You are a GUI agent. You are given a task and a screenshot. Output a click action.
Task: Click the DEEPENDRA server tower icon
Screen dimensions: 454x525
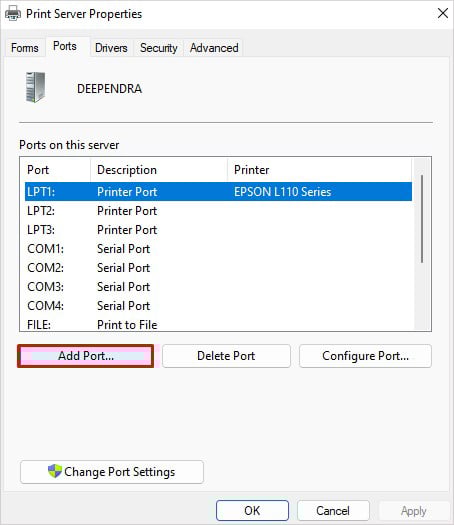[35, 87]
